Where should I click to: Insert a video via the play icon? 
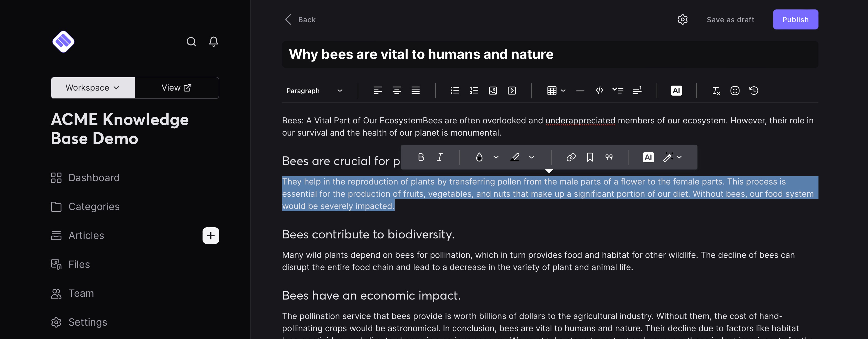[512, 91]
